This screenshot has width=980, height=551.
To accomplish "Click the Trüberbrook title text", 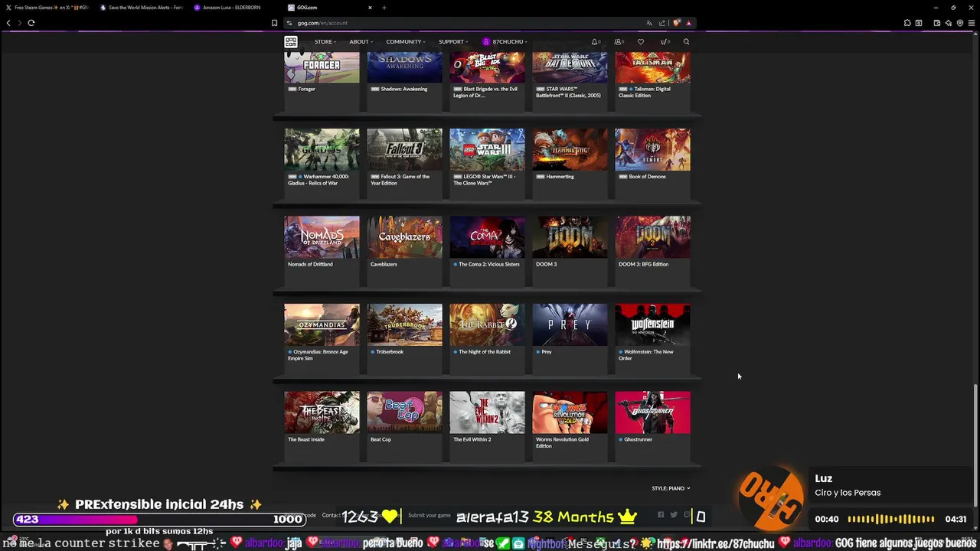I will point(390,352).
